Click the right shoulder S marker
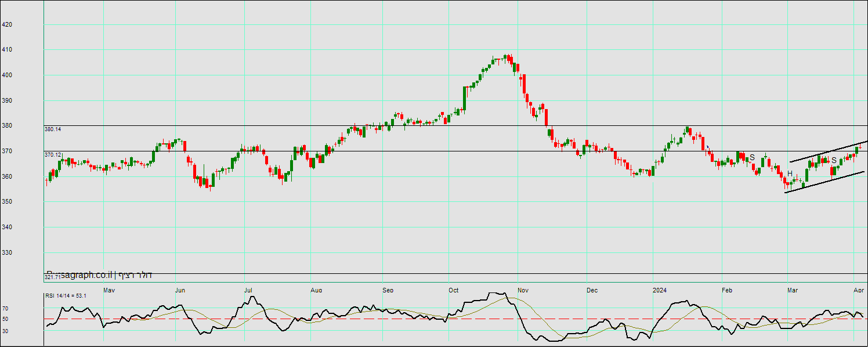Screen dimensions: 868x347 [834, 161]
